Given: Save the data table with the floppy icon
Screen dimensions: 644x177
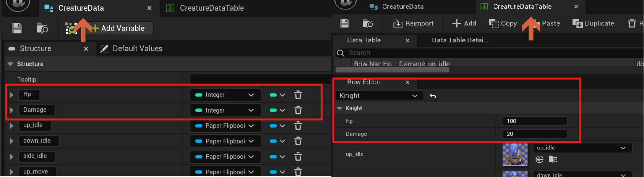Looking at the screenshot, I should [345, 23].
